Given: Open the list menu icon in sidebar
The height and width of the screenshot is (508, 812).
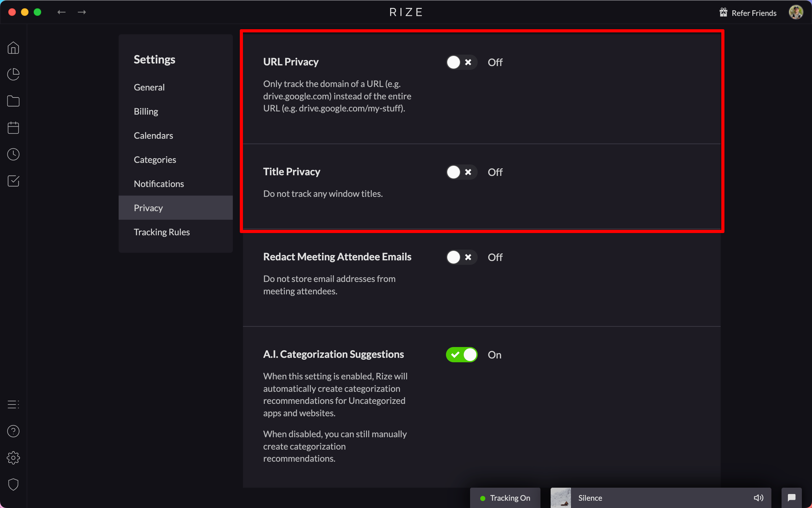Looking at the screenshot, I should tap(13, 404).
